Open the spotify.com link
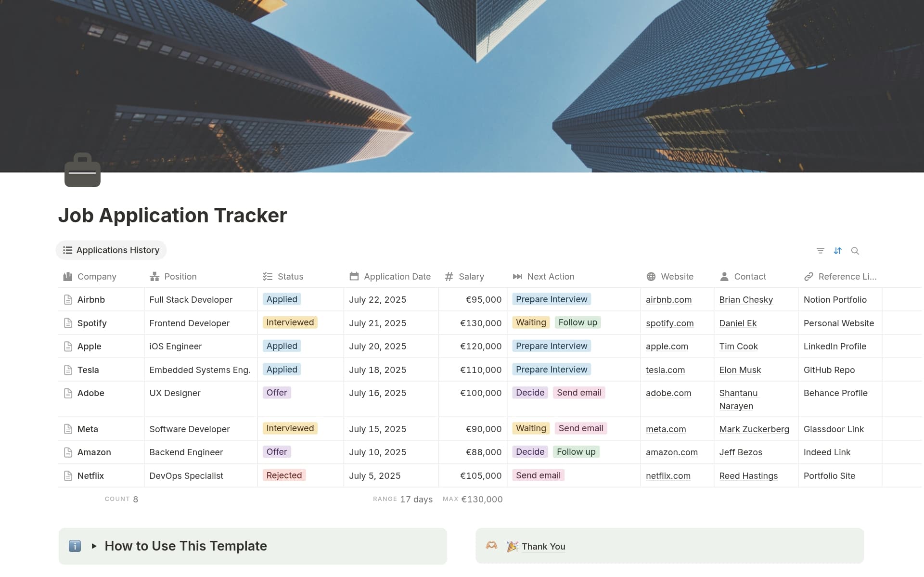Viewport: 924px width, 577px height. pos(669,323)
